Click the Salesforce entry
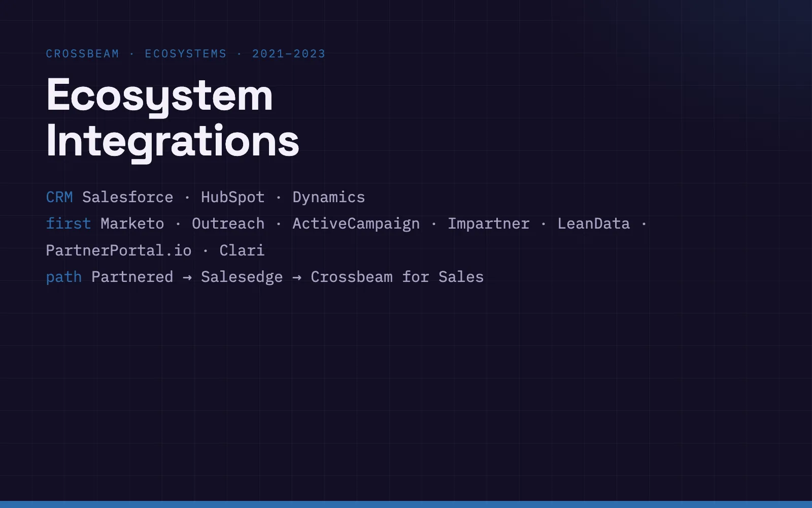Screen dimensions: 812x508 (x=128, y=197)
